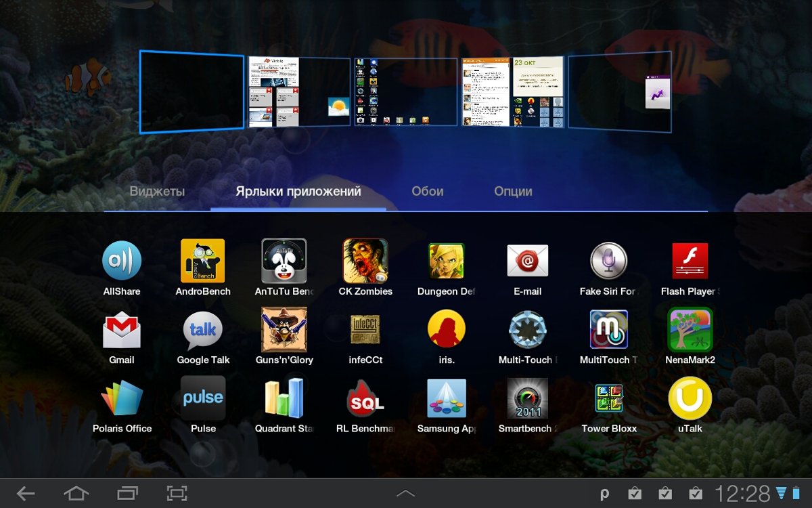Open the AllShare app shortcut
812x508 pixels.
coord(122,261)
